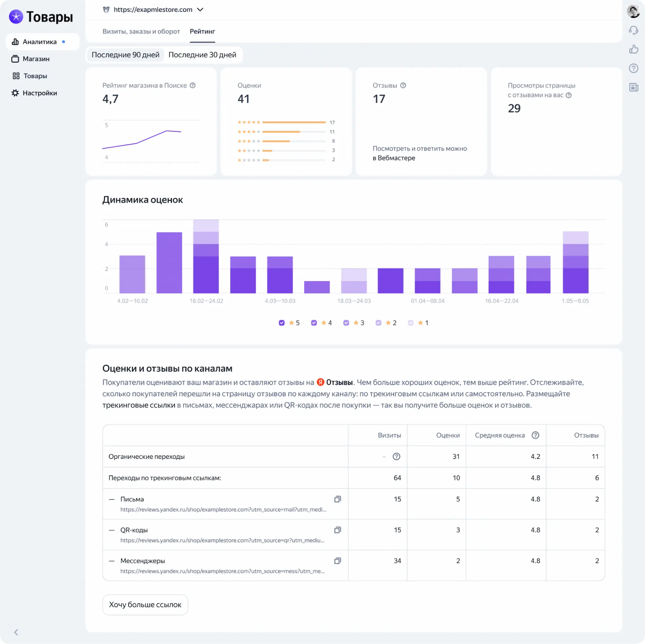
Task: Toggle the 3-star legend checkbox
Action: (346, 323)
